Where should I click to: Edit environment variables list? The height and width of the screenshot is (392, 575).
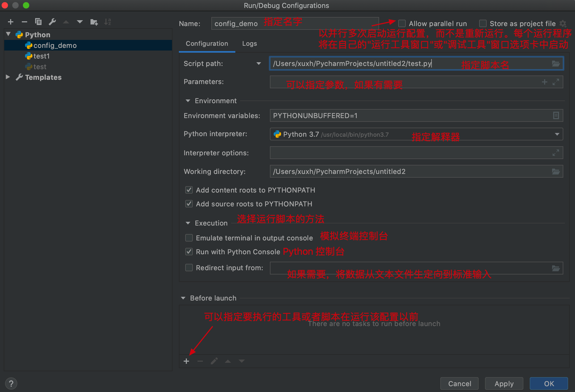[556, 115]
